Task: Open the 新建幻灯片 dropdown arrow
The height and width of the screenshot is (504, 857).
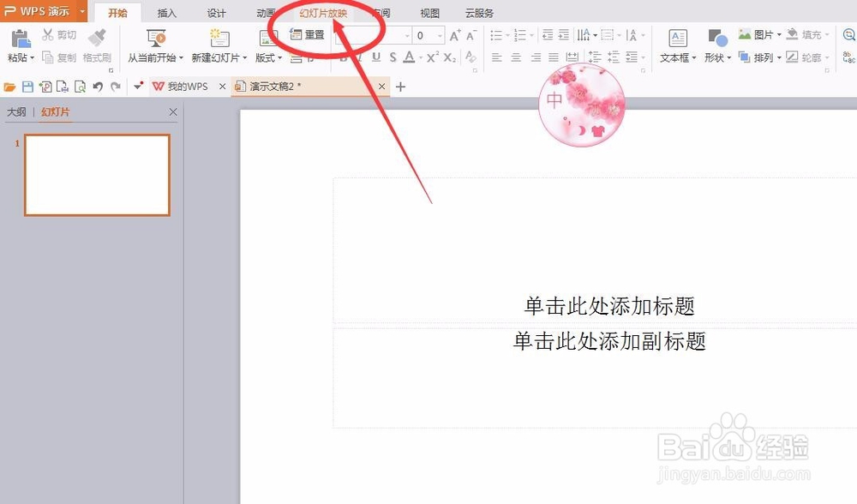Action: click(244, 57)
